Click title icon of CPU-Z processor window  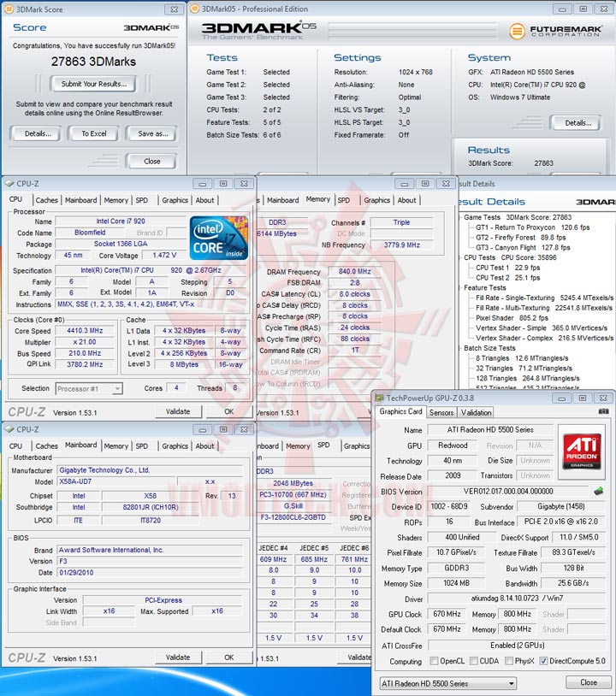coord(9,183)
